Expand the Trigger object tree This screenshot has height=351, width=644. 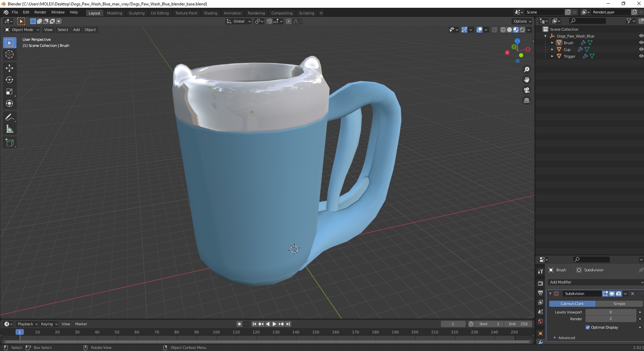pos(552,56)
